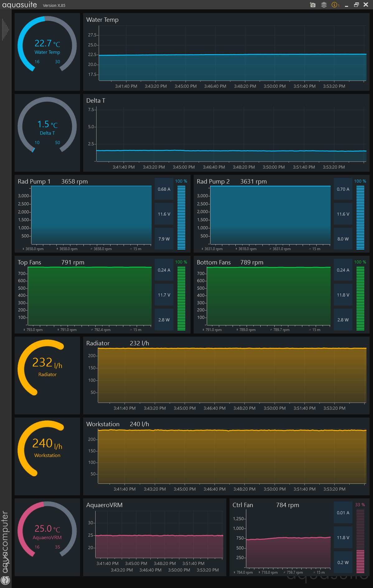
Task: Click Ctrl Fan 33% power level bar
Action: [x=360, y=541]
